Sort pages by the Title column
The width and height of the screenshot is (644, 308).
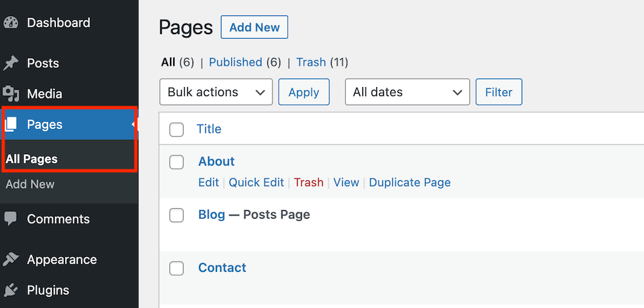click(209, 129)
